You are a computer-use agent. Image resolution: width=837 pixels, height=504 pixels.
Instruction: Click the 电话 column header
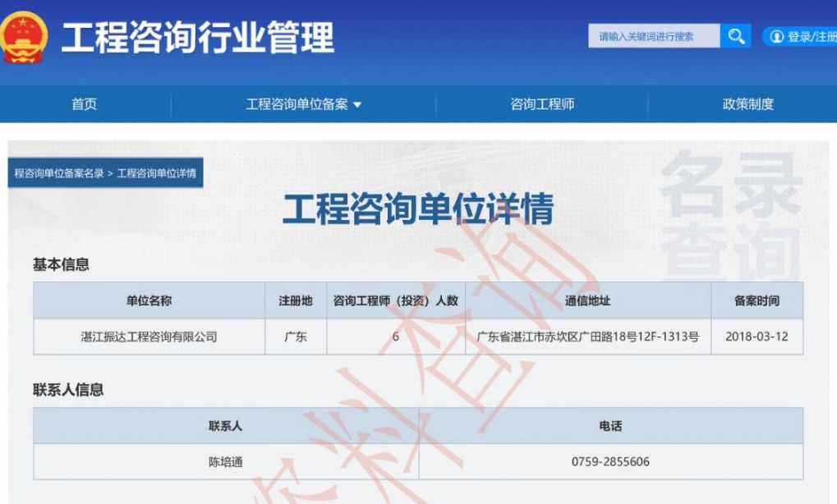(x=610, y=426)
